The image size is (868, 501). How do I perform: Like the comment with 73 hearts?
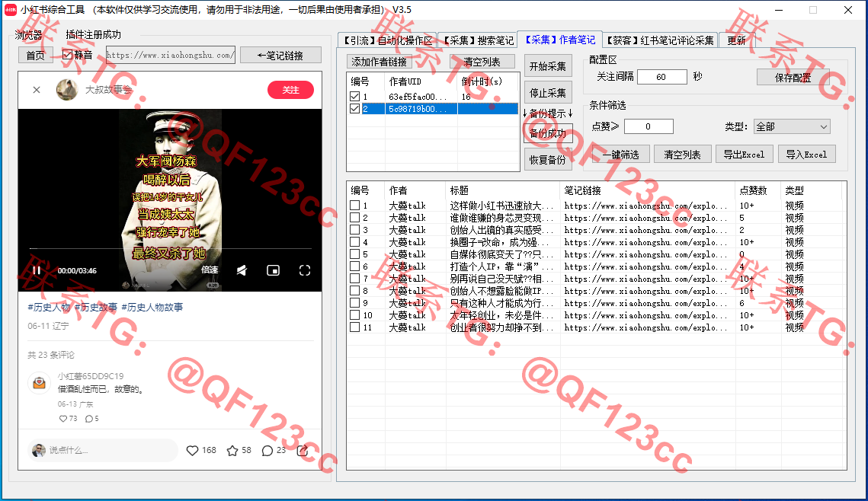pyautogui.click(x=62, y=419)
